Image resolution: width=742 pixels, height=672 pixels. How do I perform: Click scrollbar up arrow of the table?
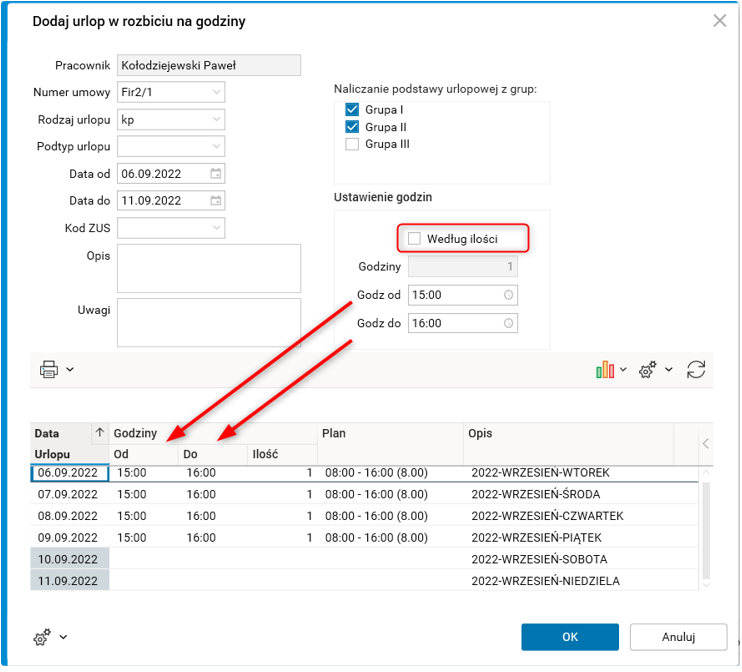pos(706,472)
